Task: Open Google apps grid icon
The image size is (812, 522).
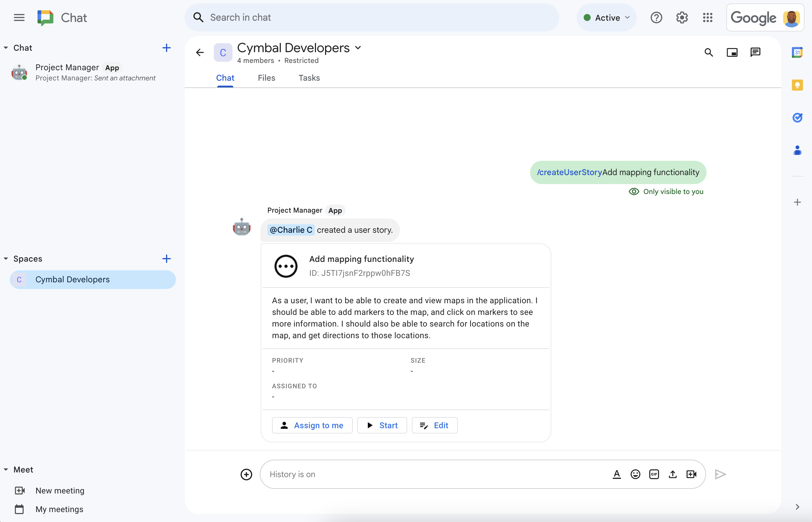Action: (x=708, y=17)
